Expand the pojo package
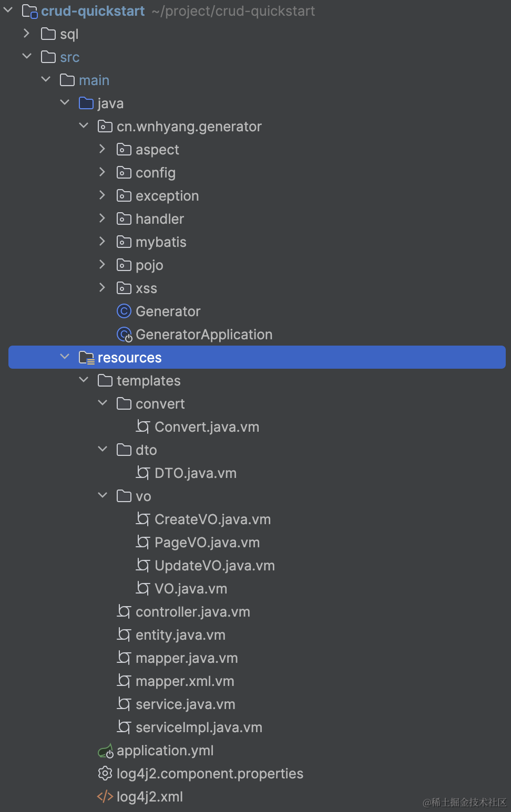This screenshot has height=812, width=511. [101, 265]
